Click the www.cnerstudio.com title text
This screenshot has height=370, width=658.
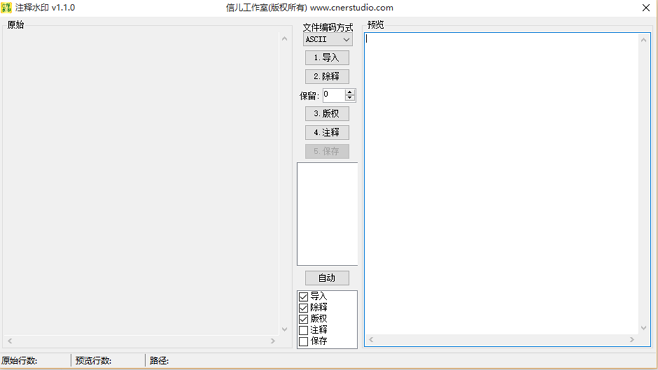[352, 8]
